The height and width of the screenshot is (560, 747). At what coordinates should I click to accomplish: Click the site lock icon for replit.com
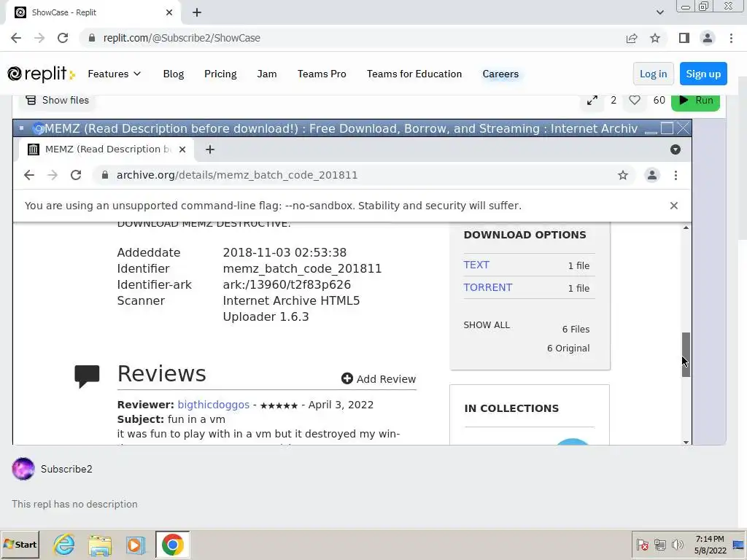point(92,38)
